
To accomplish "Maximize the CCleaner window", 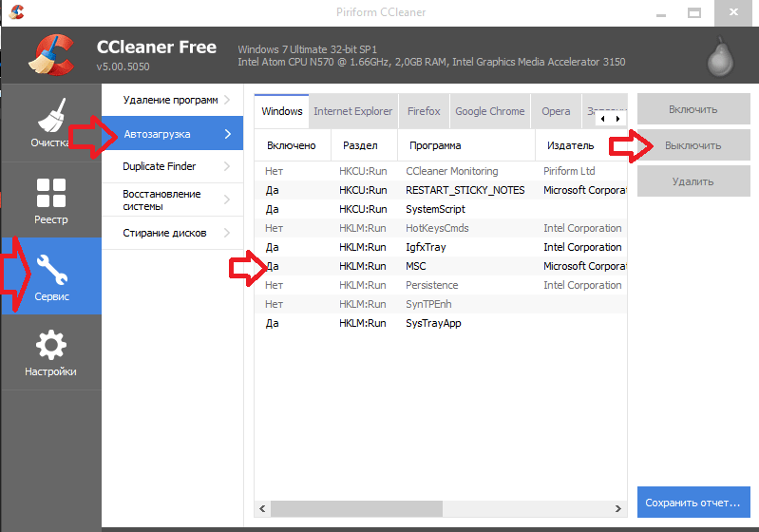I will (694, 13).
